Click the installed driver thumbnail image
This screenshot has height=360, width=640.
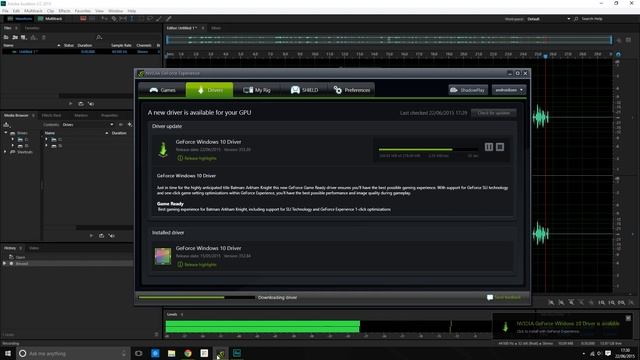point(163,256)
